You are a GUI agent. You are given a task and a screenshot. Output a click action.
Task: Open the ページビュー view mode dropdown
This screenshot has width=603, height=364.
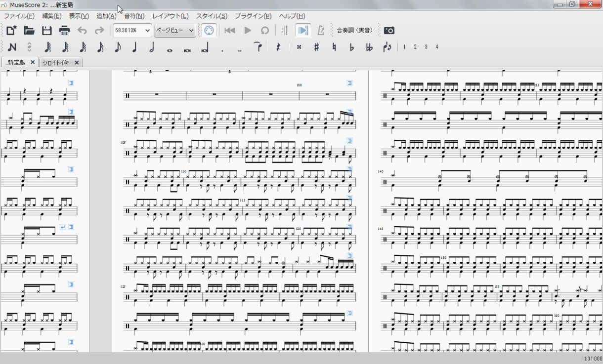(x=175, y=31)
